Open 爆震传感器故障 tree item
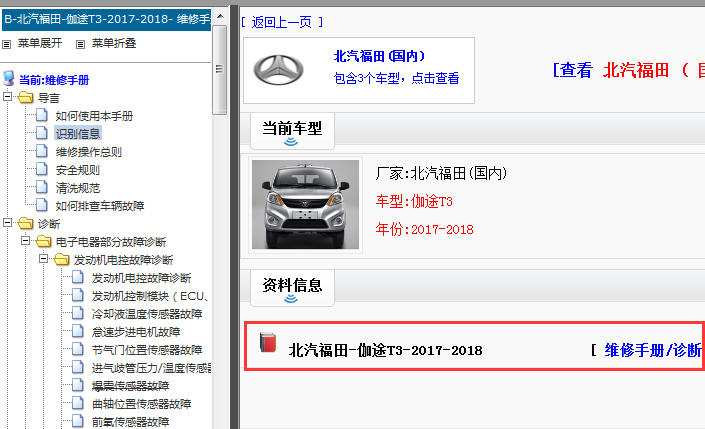 [x=130, y=386]
